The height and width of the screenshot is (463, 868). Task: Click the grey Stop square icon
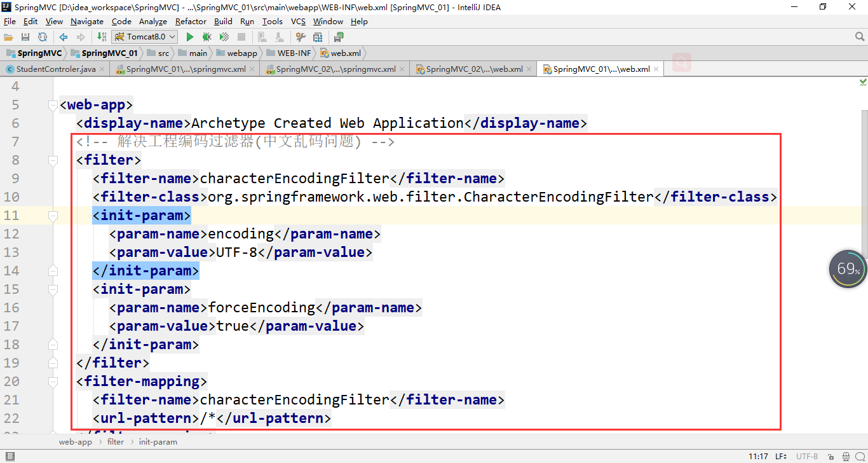coord(241,37)
